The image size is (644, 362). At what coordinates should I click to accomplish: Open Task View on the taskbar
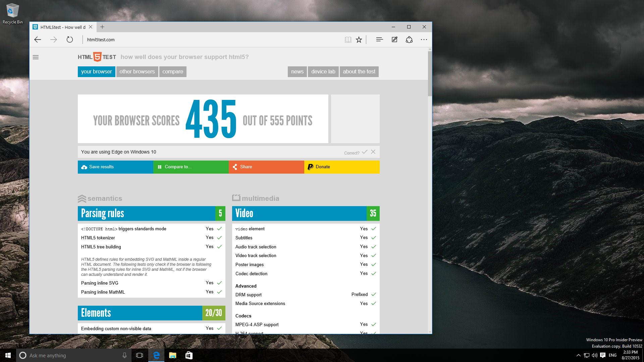[x=140, y=355]
